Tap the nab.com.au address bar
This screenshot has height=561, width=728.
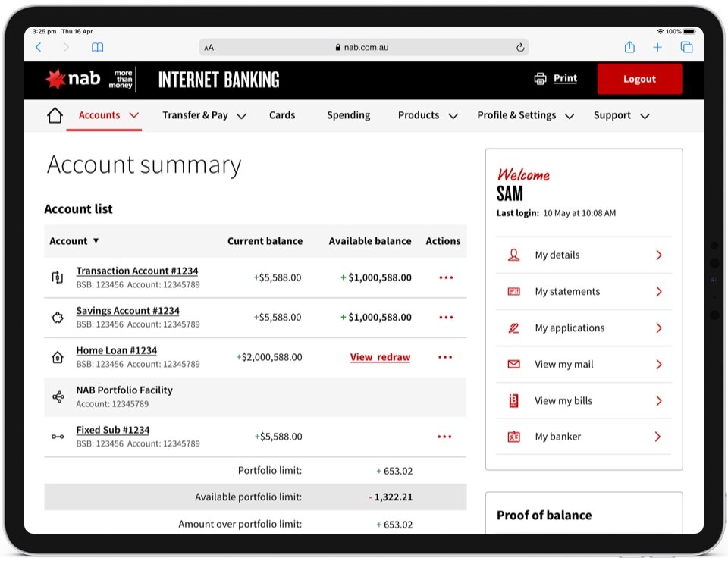click(362, 47)
